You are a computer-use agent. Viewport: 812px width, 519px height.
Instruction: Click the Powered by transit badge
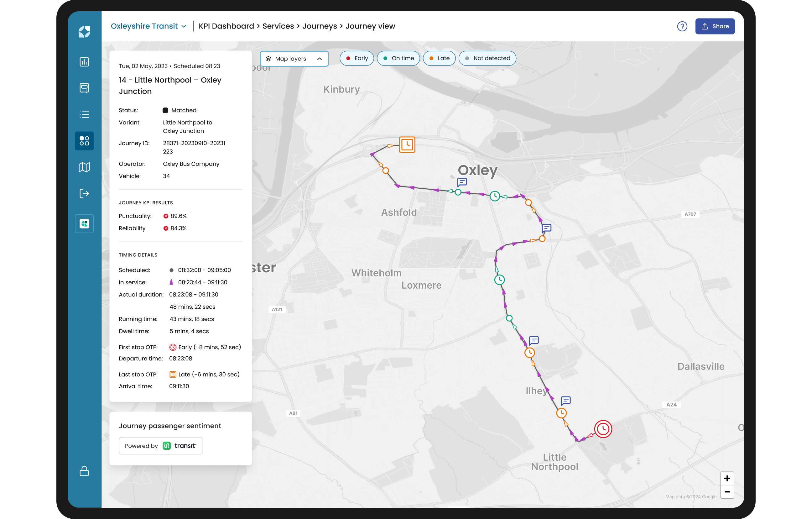click(x=161, y=446)
